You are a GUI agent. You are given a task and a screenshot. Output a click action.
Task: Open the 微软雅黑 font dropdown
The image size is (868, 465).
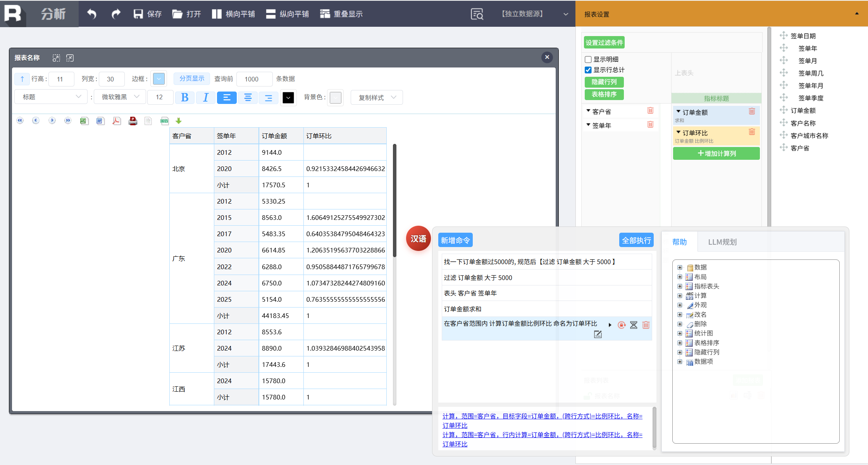pos(120,97)
